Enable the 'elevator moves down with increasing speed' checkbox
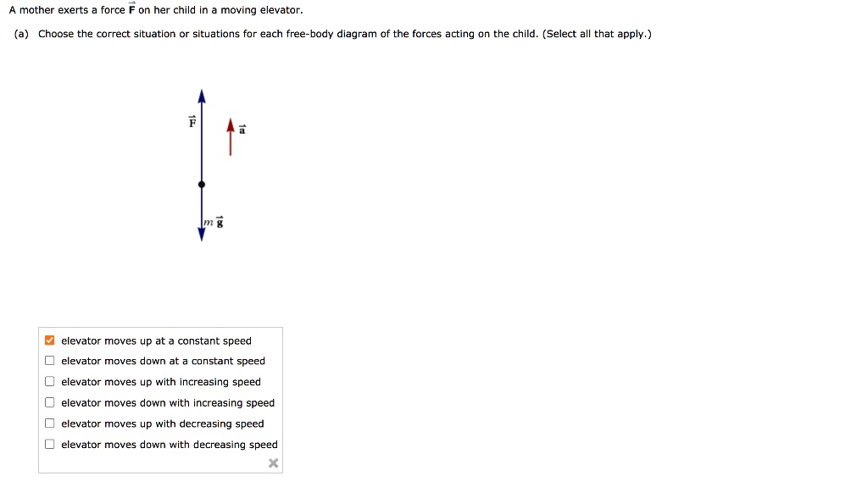Image resolution: width=868 pixels, height=487 pixels. pyautogui.click(x=50, y=403)
